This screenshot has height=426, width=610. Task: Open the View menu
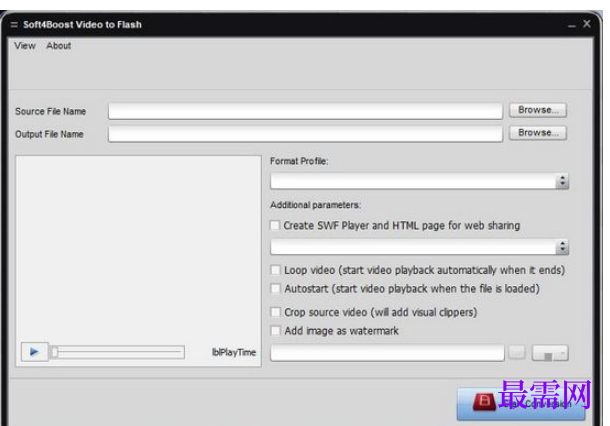25,46
